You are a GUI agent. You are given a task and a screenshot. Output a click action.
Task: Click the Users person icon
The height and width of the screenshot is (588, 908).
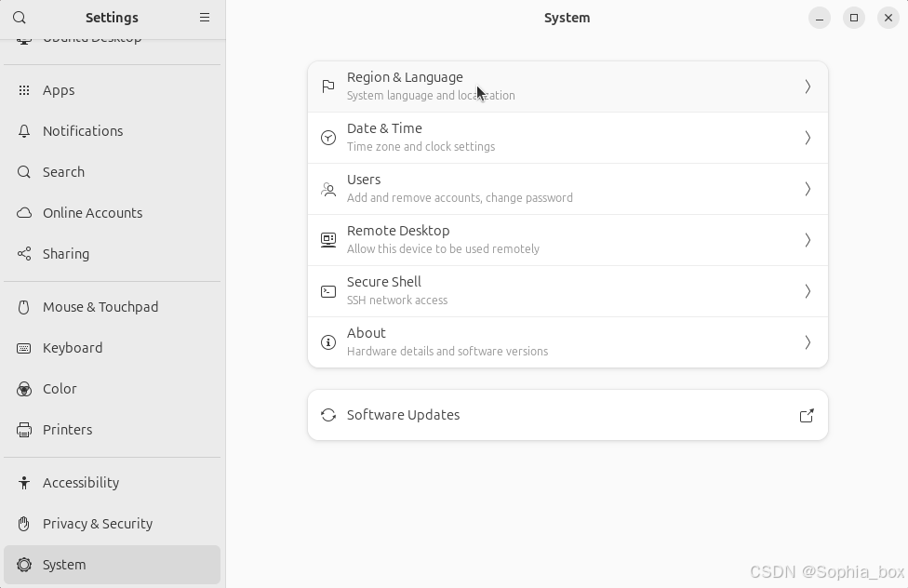pyautogui.click(x=328, y=189)
